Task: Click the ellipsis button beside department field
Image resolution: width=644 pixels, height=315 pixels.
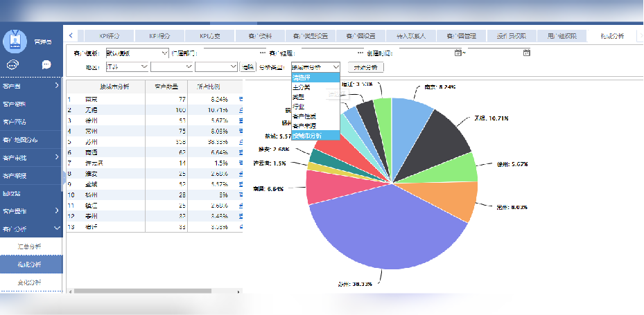Action: (x=263, y=53)
